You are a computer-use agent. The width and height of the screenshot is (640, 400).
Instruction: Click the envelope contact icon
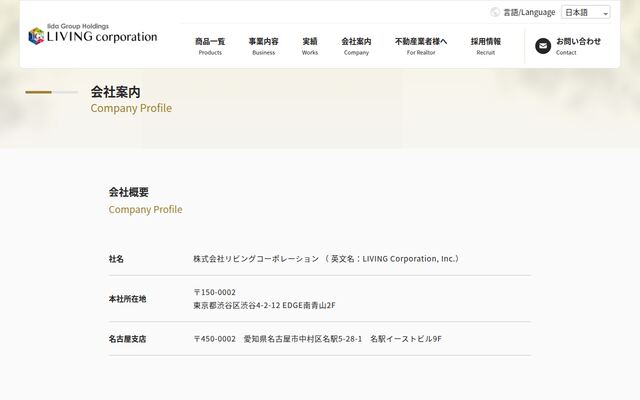(x=543, y=46)
